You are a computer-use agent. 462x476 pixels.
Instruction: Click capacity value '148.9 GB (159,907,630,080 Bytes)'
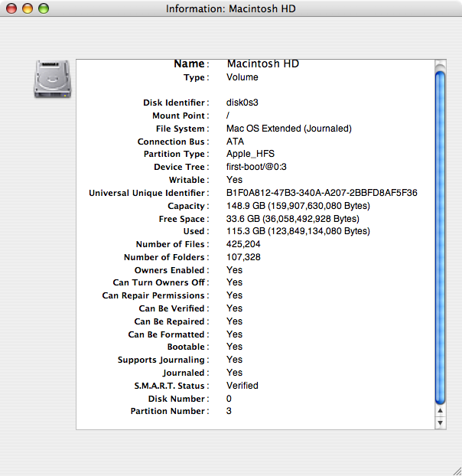click(298, 206)
